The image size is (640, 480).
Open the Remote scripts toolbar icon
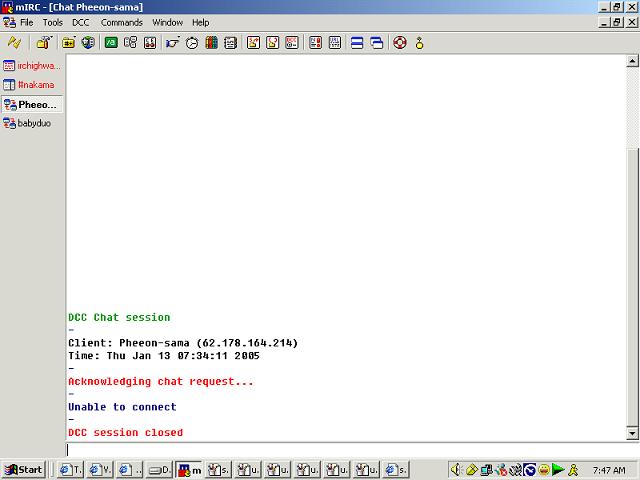150,42
